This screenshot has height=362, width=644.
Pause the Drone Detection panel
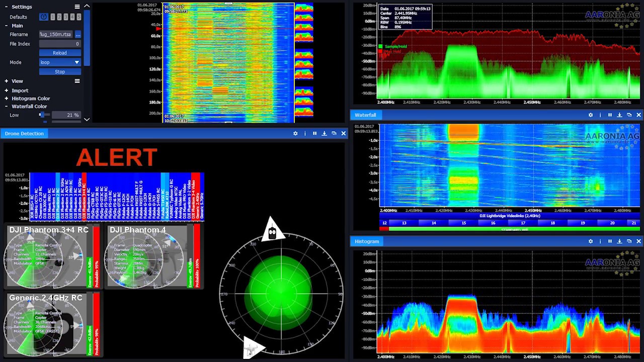[314, 133]
